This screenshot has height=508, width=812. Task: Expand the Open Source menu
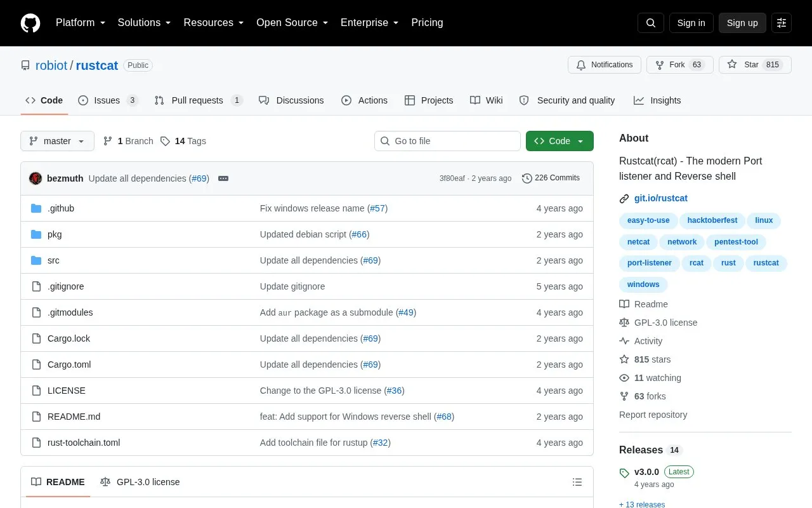click(x=292, y=23)
